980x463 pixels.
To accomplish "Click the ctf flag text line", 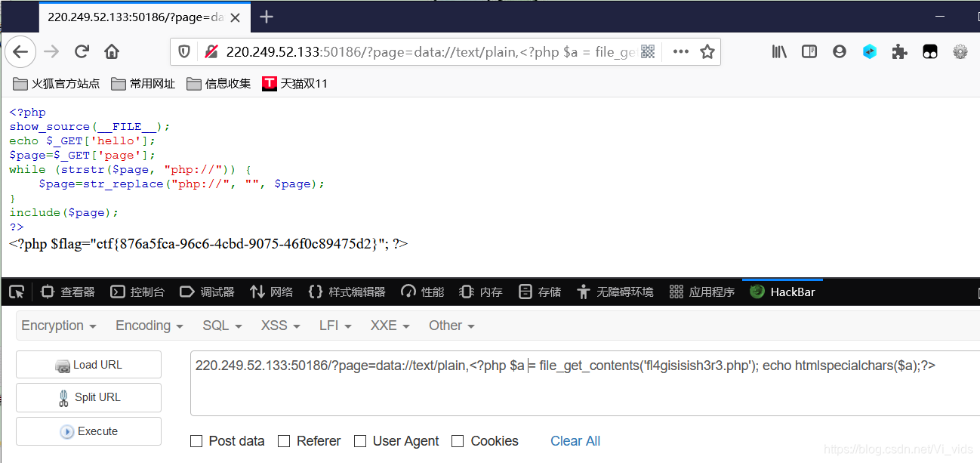I will [x=208, y=244].
